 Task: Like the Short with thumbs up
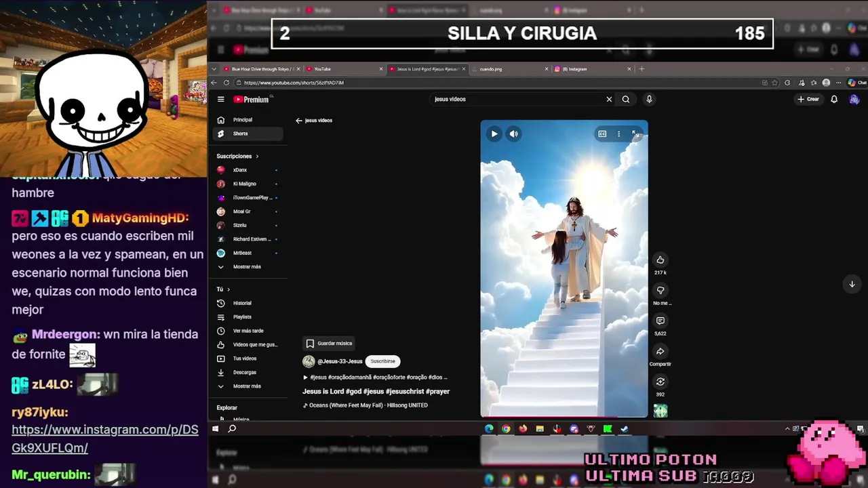660,260
